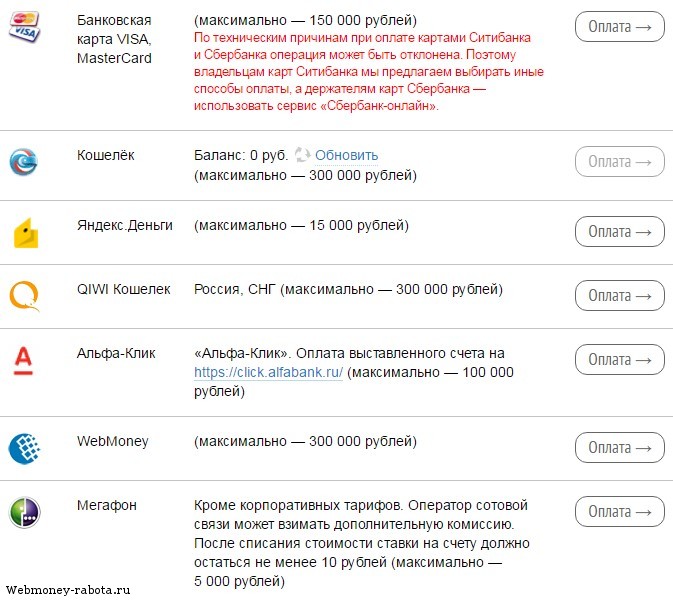The image size is (673, 601).
Task: Click the red Альфа-Клик letter icon
Action: (23, 361)
